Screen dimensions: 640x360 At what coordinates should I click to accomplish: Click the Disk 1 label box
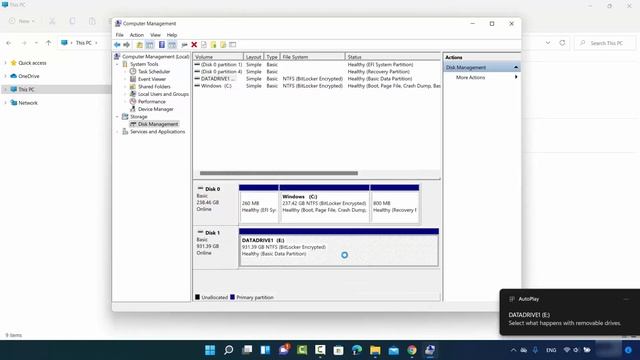pos(216,247)
